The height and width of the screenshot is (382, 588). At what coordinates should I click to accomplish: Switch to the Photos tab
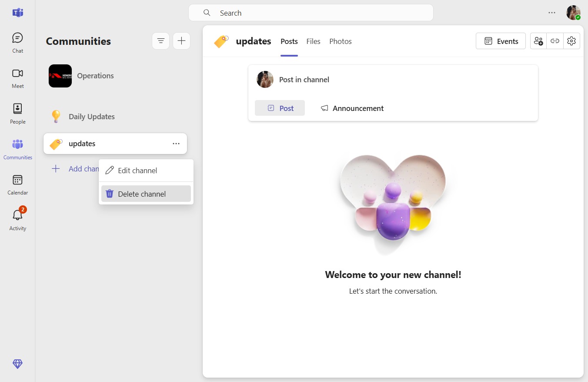[x=341, y=41]
